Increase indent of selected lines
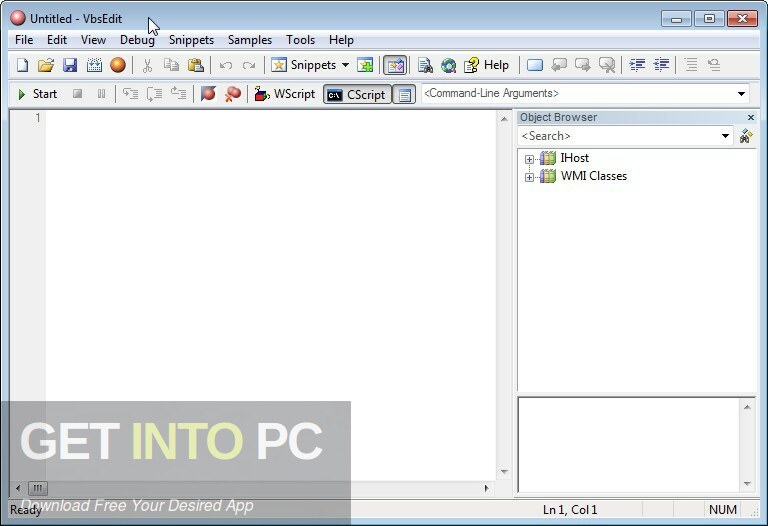768x526 pixels. tap(637, 65)
